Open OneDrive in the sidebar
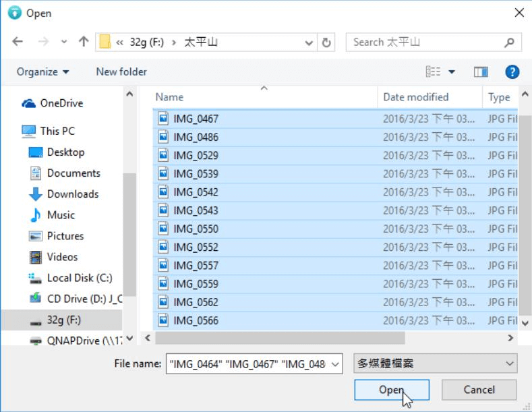Viewport: 532px width, 412px height. click(x=61, y=103)
